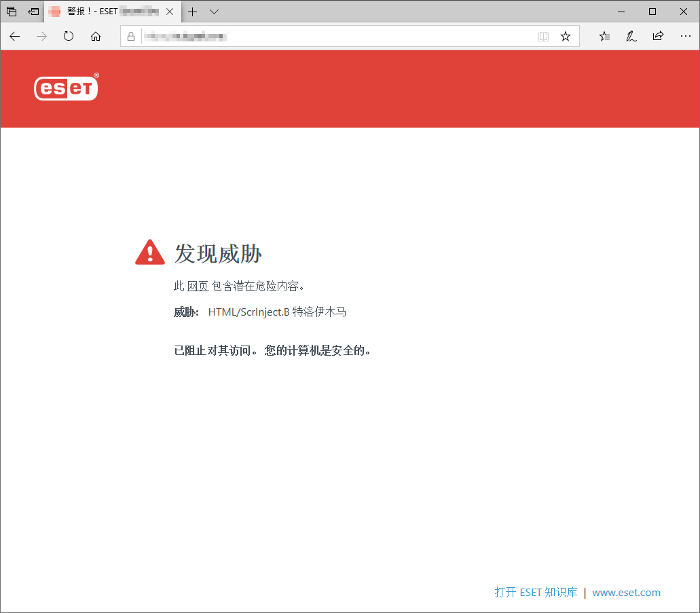Click the Microsoft Edge share icon

click(658, 37)
